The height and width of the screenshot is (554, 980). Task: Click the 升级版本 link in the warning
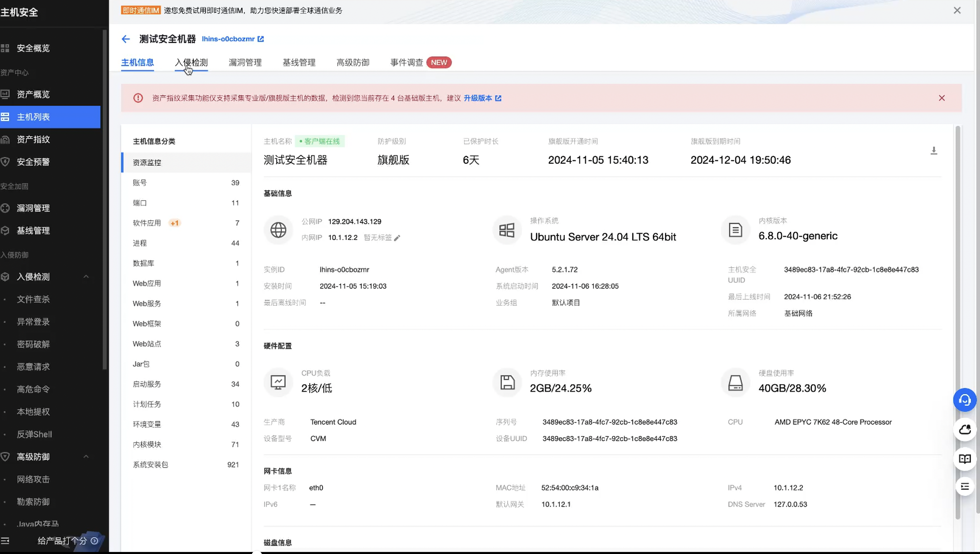coord(478,98)
